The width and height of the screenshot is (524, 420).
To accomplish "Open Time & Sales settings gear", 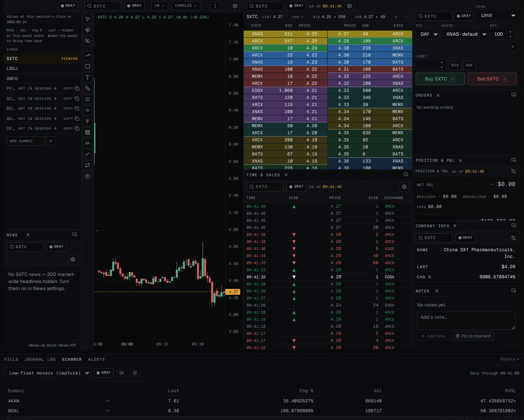I will coord(404,187).
